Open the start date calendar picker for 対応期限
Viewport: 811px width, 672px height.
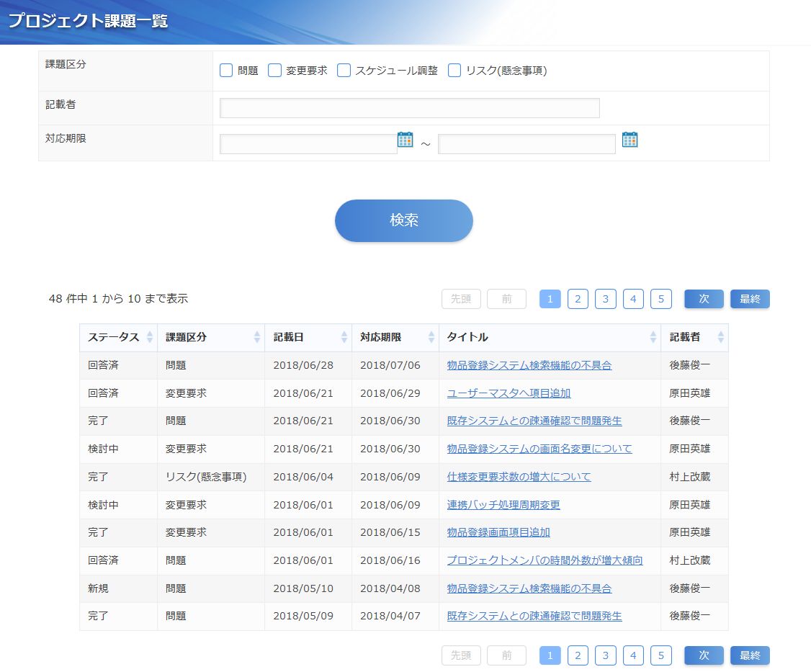[405, 140]
